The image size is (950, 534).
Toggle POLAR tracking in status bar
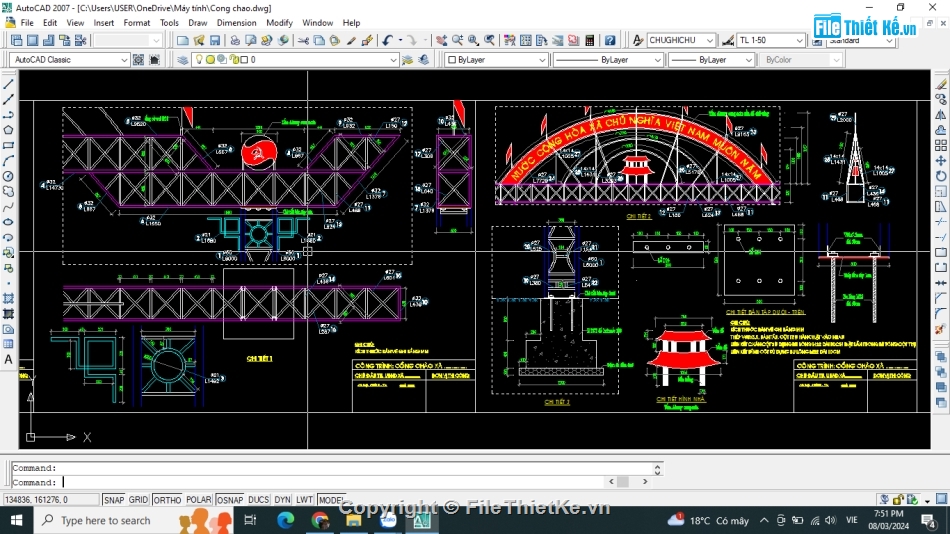coord(199,500)
